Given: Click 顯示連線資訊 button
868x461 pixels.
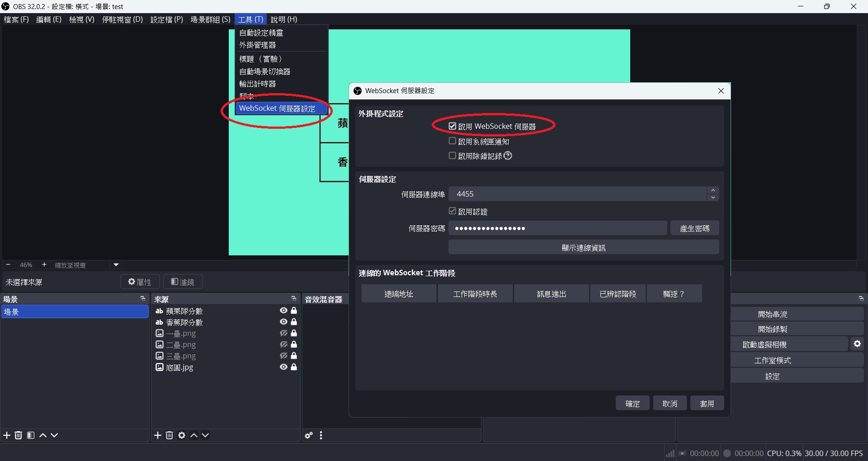Looking at the screenshot, I should [x=583, y=248].
